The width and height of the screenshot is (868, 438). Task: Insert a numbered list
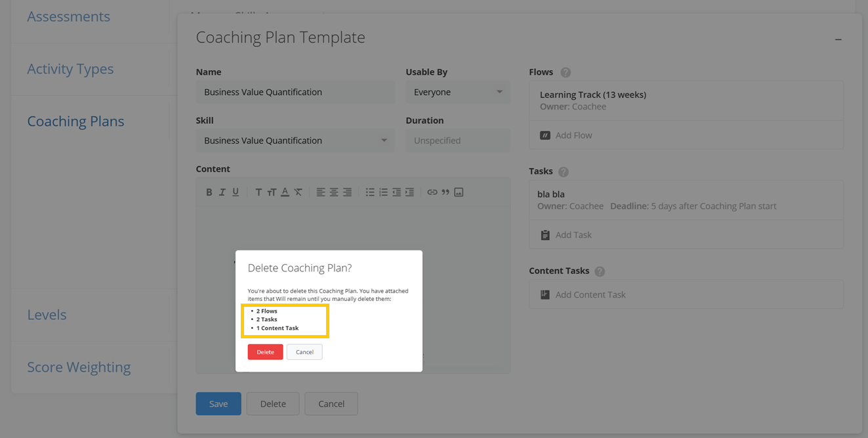(x=383, y=192)
